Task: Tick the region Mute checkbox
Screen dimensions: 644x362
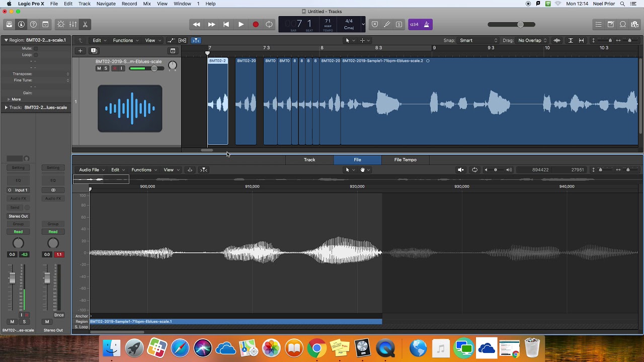Action: (35, 48)
